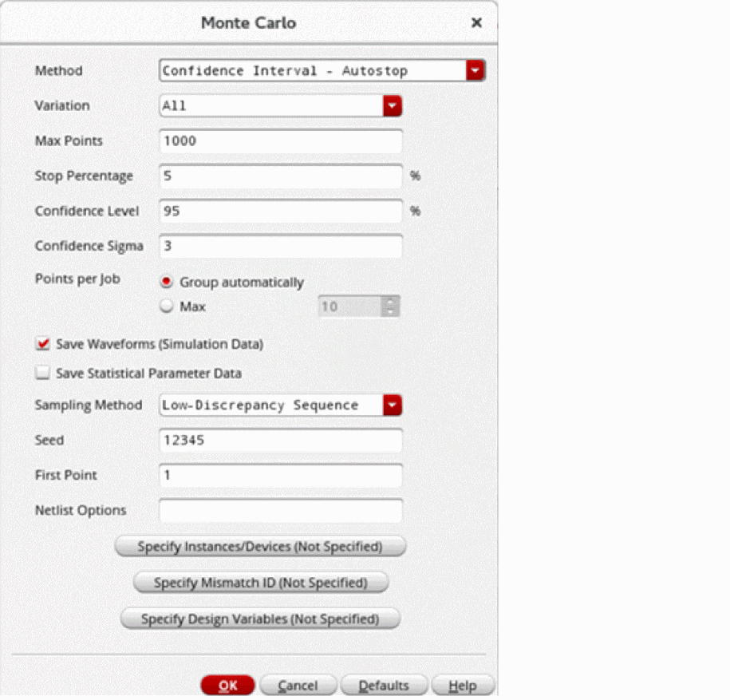
Task: Click the Sampling Method label
Action: coord(89,405)
